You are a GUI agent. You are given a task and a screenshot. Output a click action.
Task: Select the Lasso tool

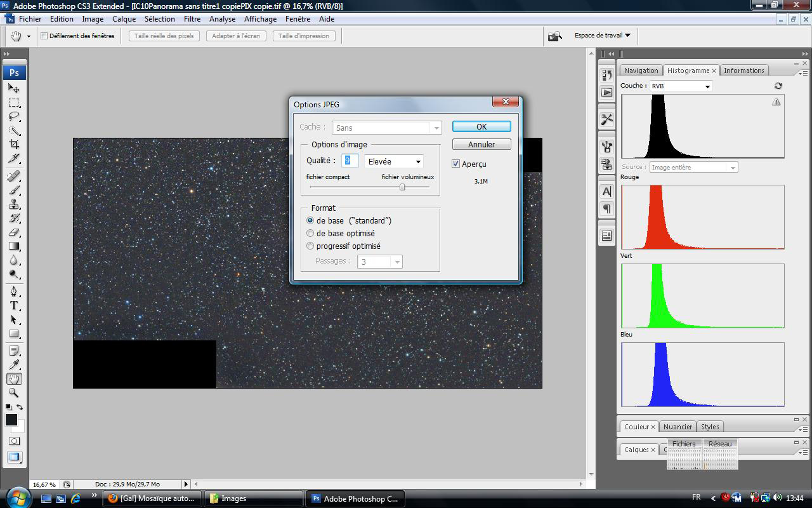(x=14, y=117)
